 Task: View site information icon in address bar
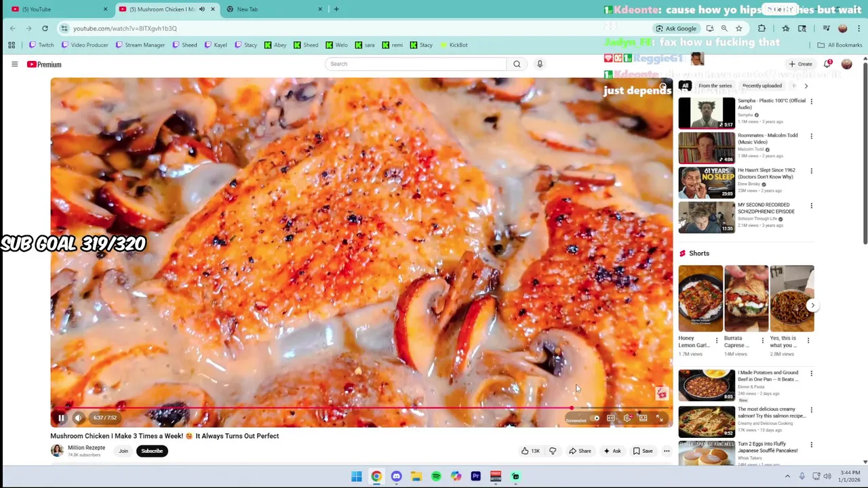[64, 28]
